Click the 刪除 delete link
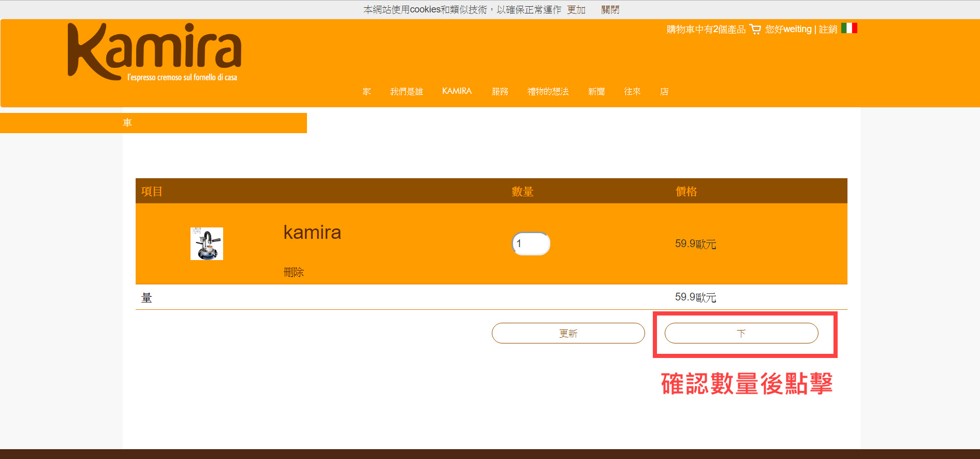The image size is (980, 459). coord(294,272)
